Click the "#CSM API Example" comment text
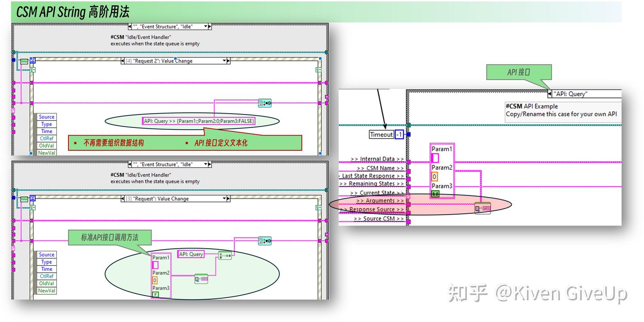Screen dimensions: 644x322 coord(532,106)
